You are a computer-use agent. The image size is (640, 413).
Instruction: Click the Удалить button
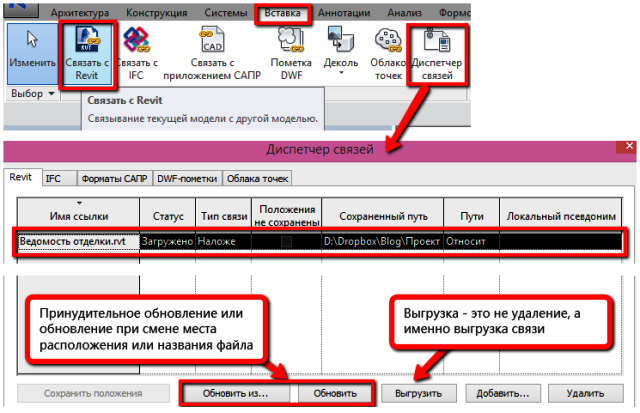point(586,393)
